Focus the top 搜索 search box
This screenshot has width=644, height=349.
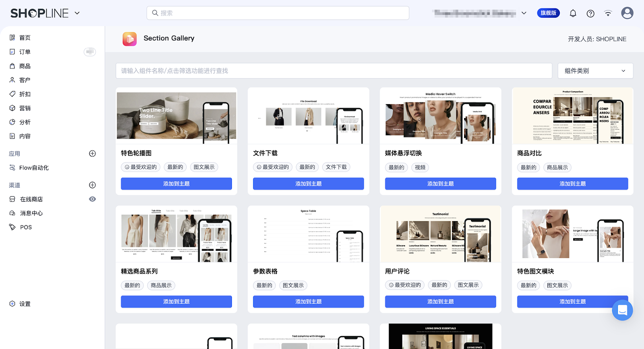click(x=278, y=13)
